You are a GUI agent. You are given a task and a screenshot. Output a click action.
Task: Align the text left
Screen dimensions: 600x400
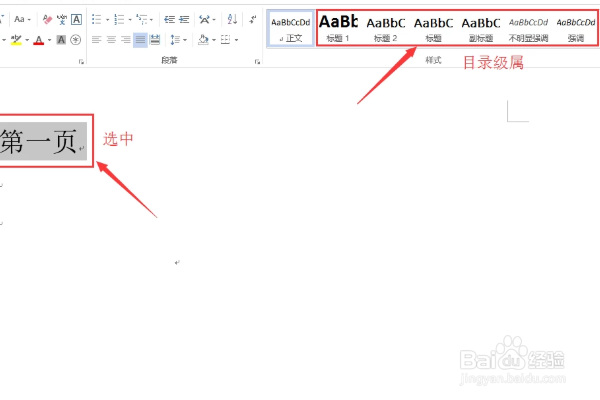click(x=96, y=40)
